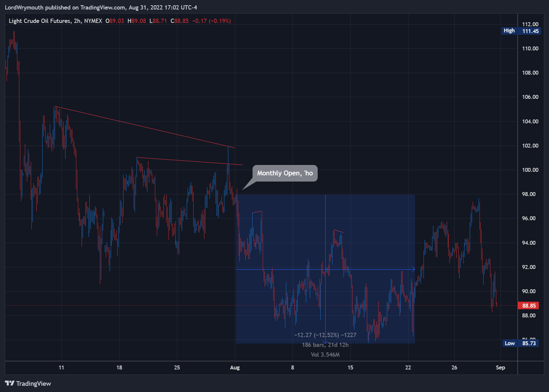Click the low value L88.71
Viewport: 549px width, 392px height.
[x=158, y=21]
